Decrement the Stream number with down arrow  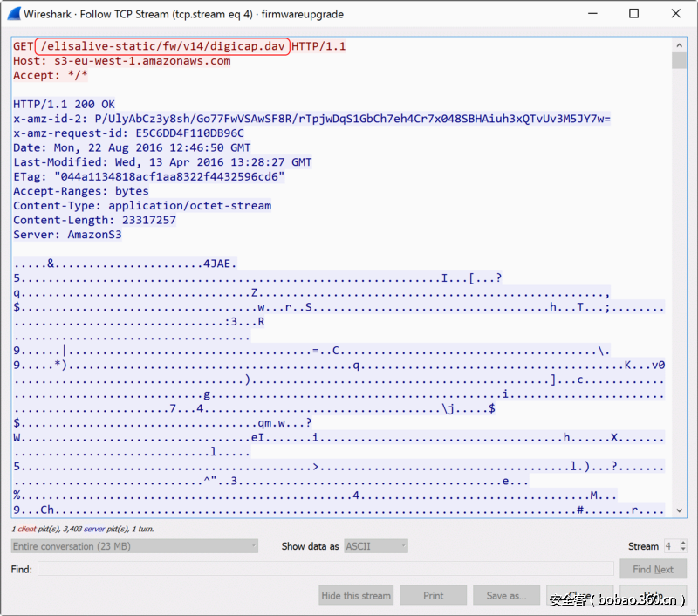point(681,551)
